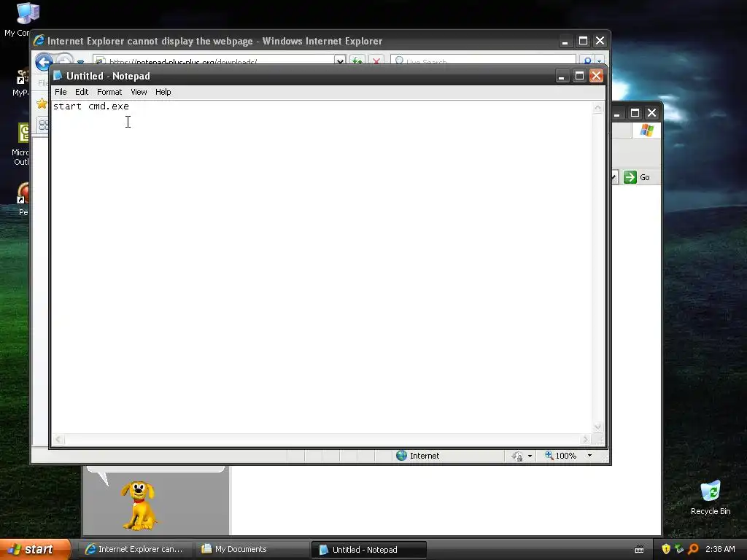The width and height of the screenshot is (747, 560).
Task: Click the on-screen keyboard taskbar icon
Action: pyautogui.click(x=639, y=550)
